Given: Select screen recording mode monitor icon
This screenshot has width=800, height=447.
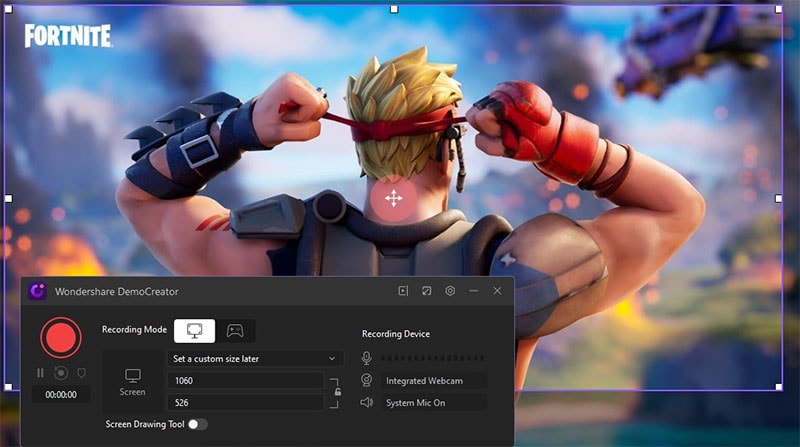Looking at the screenshot, I should click(x=194, y=331).
